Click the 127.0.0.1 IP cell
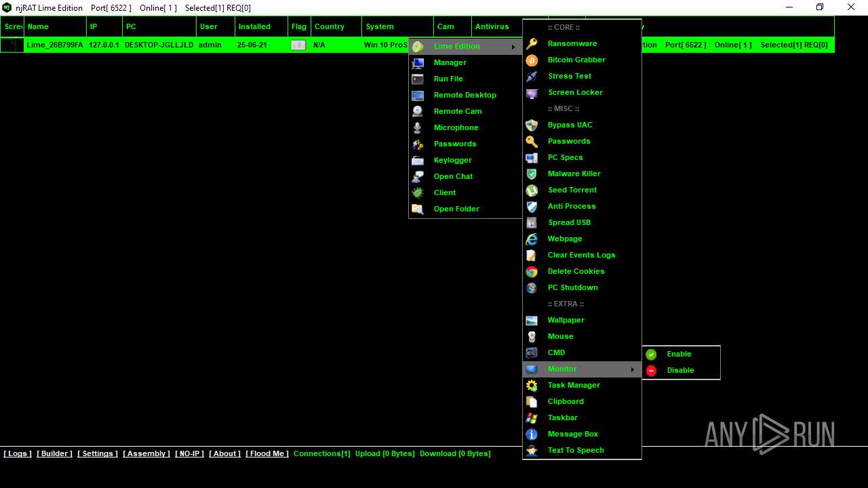This screenshot has width=868, height=488. click(x=104, y=45)
